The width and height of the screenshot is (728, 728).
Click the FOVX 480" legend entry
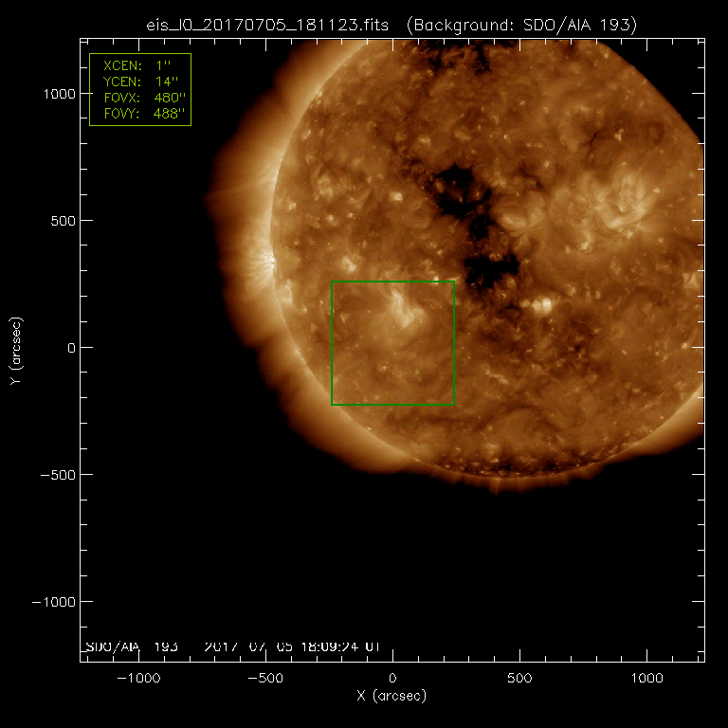coord(140,99)
